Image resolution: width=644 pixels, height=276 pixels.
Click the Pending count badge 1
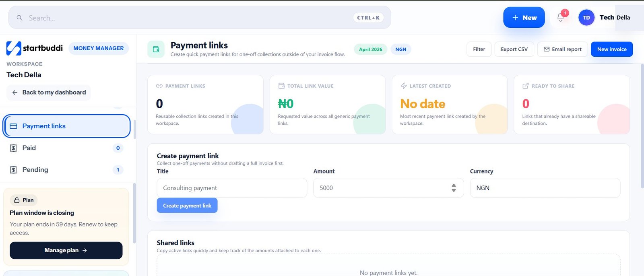[x=118, y=170]
